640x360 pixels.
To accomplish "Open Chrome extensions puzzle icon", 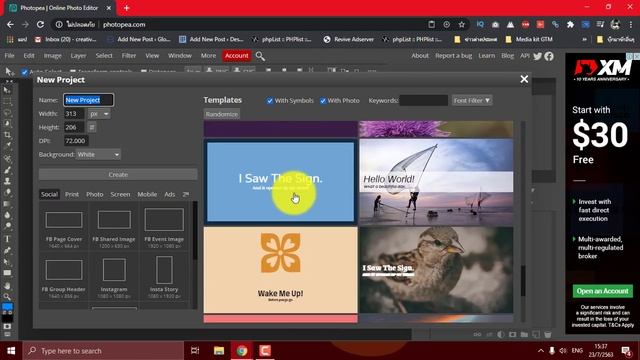I will (570, 24).
